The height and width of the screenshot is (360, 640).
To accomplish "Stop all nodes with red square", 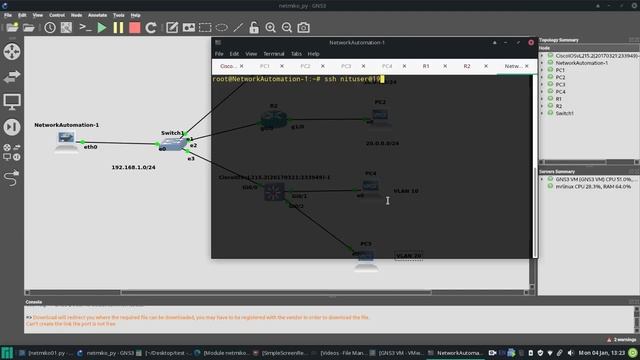I will click(135, 27).
